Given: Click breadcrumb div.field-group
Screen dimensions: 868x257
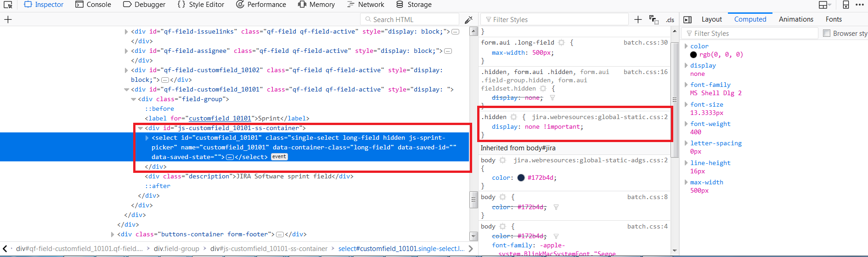Looking at the screenshot, I should click(x=176, y=249).
